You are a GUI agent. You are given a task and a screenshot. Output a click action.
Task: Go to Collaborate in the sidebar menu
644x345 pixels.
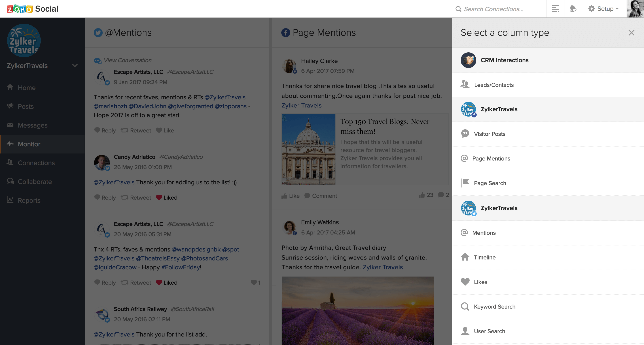click(x=35, y=181)
